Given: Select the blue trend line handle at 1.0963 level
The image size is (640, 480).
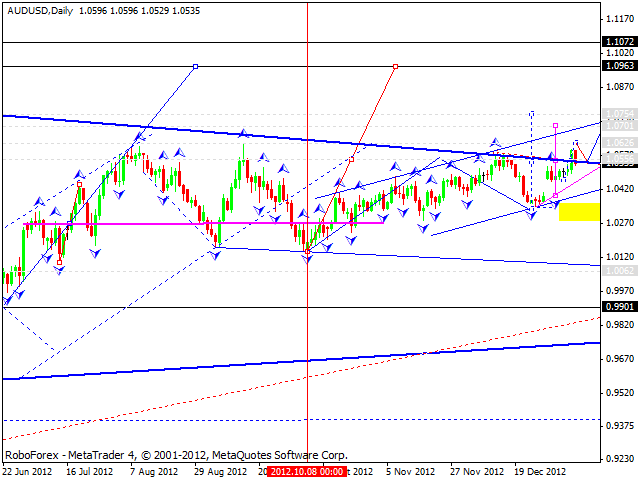Looking at the screenshot, I should [195, 66].
